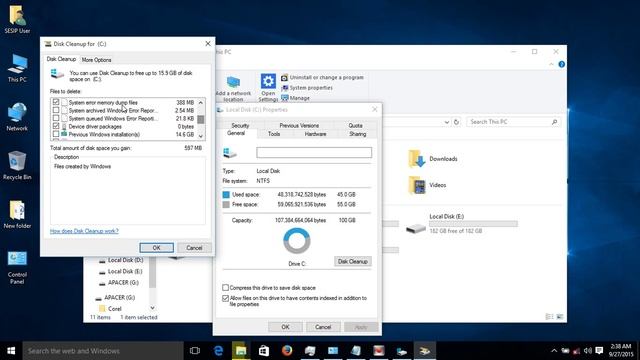Select the New folder desktop icon

(x=17, y=214)
